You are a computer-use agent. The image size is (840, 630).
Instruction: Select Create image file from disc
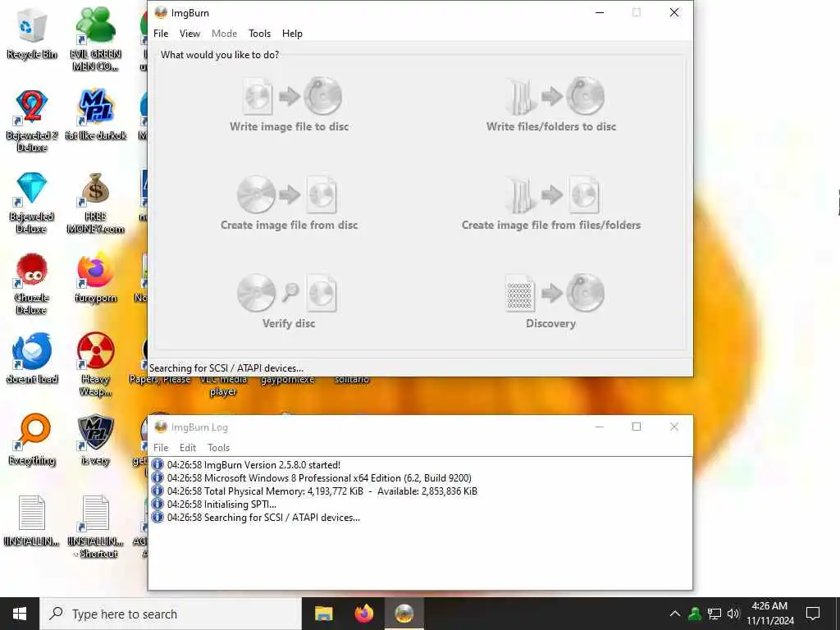290,203
